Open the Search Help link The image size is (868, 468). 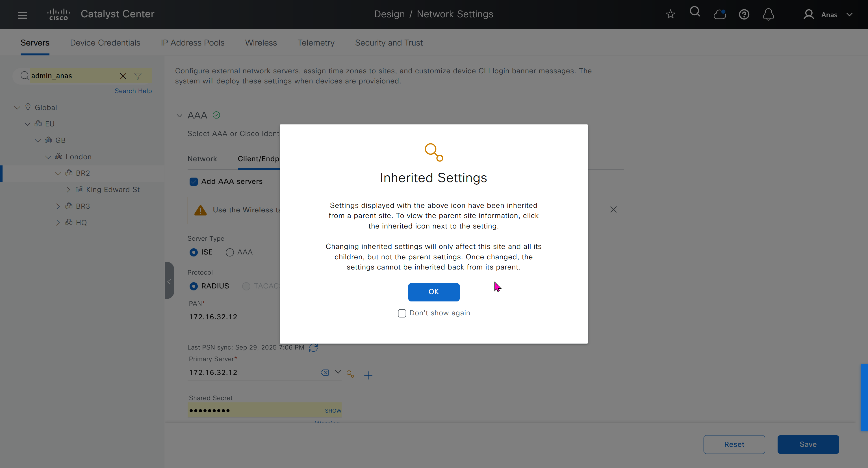pos(133,91)
